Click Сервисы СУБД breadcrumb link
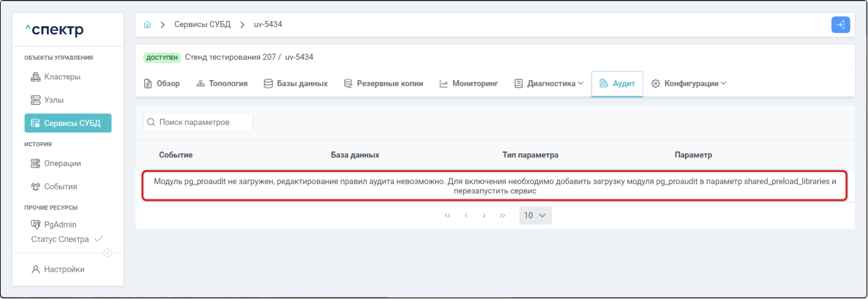 click(x=202, y=25)
